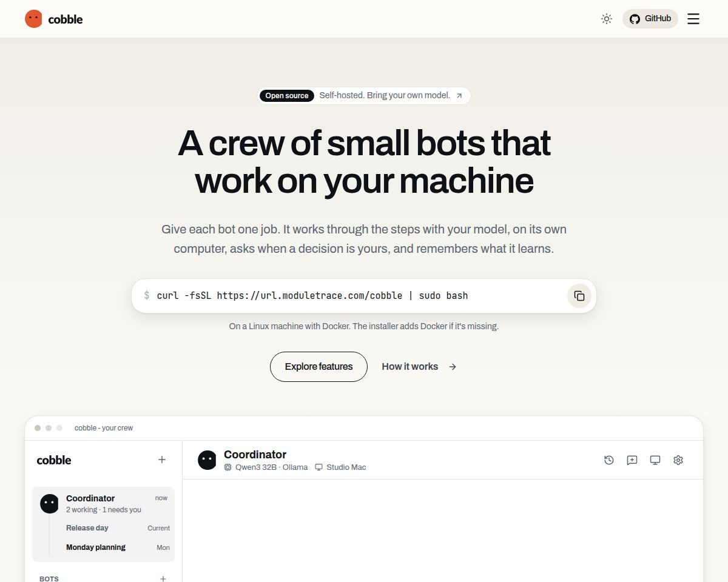Start a new chat with the message-plus icon
Image resolution: width=728 pixels, height=582 pixels.
click(632, 460)
